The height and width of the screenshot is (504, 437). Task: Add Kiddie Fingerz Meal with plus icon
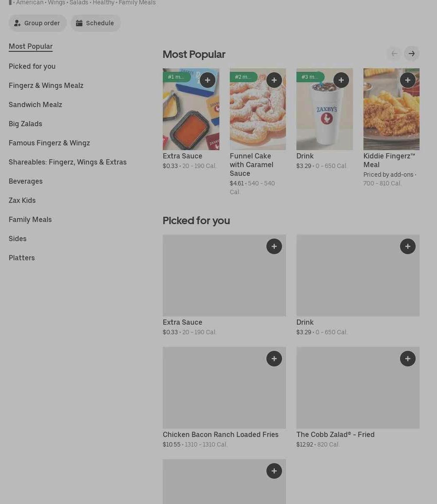[x=408, y=80]
